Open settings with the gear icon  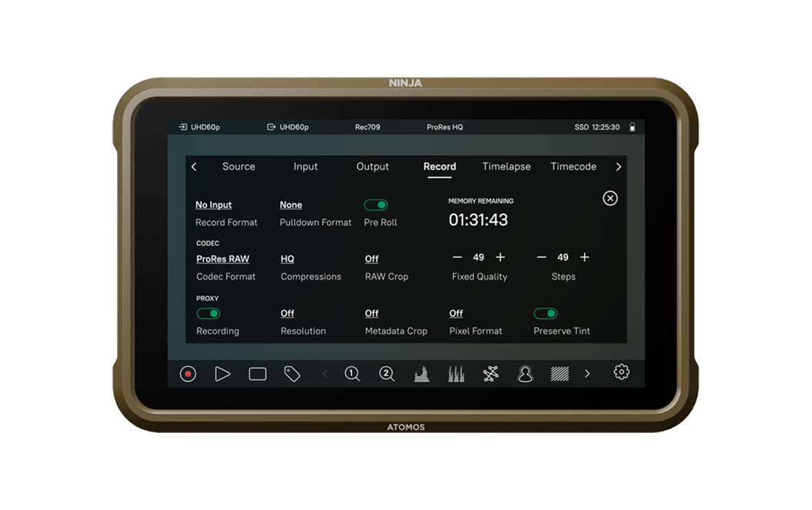pos(621,372)
